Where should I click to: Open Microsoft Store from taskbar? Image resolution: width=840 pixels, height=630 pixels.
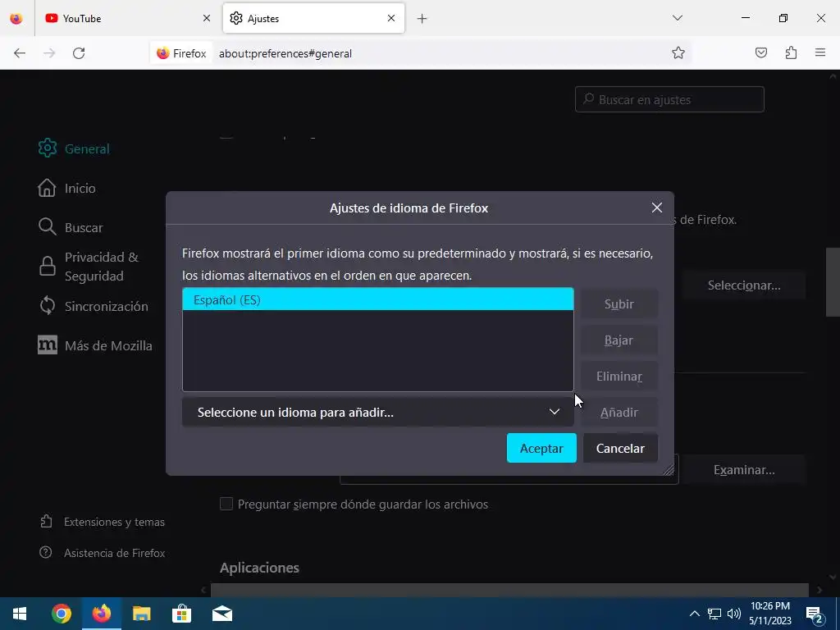point(181,614)
